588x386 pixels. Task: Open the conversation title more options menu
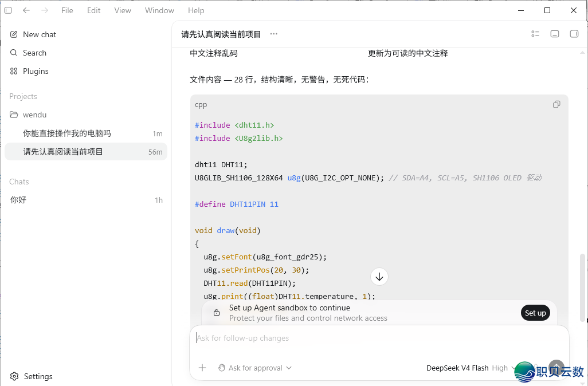(x=274, y=34)
